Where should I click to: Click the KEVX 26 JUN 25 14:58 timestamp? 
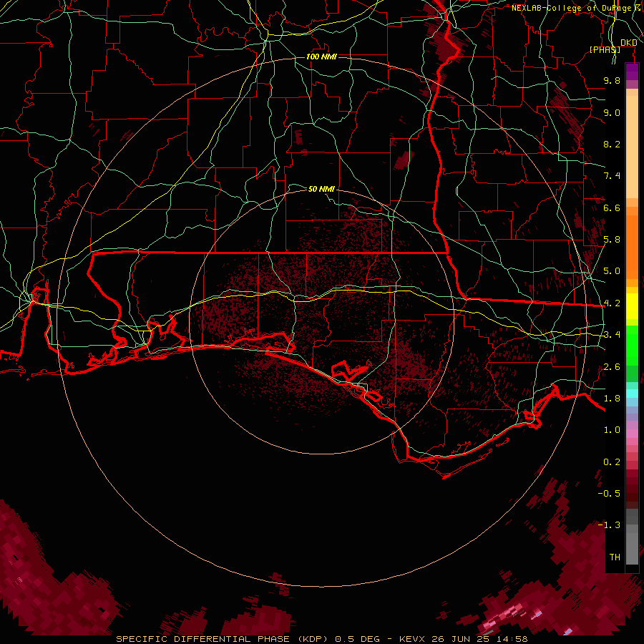463,639
